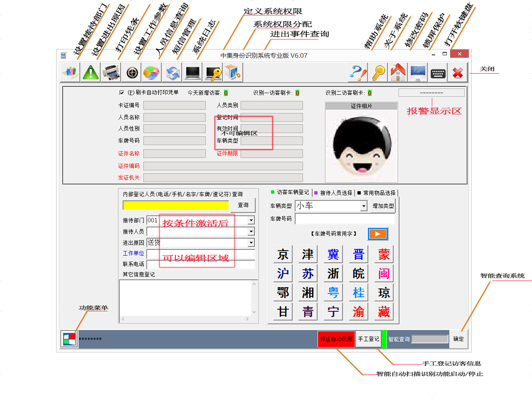Viewport: 532px width, 399px height.
Task: Click the orange play arrow button
Action: pos(378,234)
